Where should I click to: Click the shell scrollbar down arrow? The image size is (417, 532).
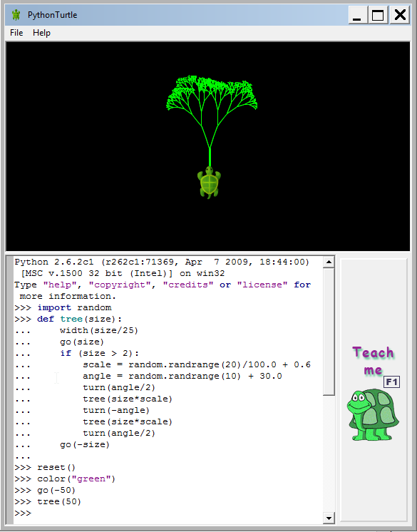(329, 518)
